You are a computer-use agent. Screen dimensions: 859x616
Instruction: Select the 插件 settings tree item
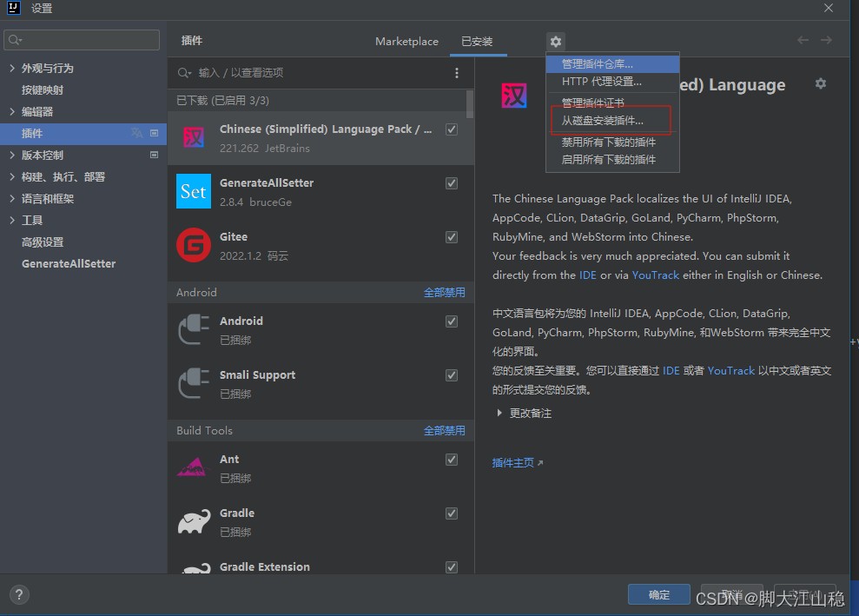[x=83, y=133]
